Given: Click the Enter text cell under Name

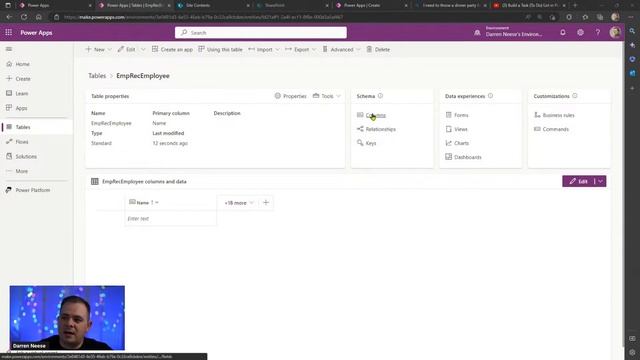Looking at the screenshot, I should coord(171,219).
